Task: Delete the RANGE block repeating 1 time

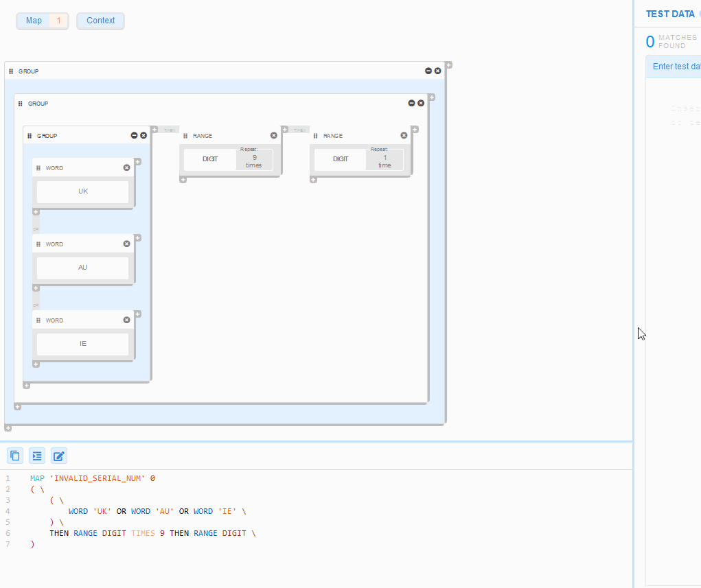Action: (404, 135)
